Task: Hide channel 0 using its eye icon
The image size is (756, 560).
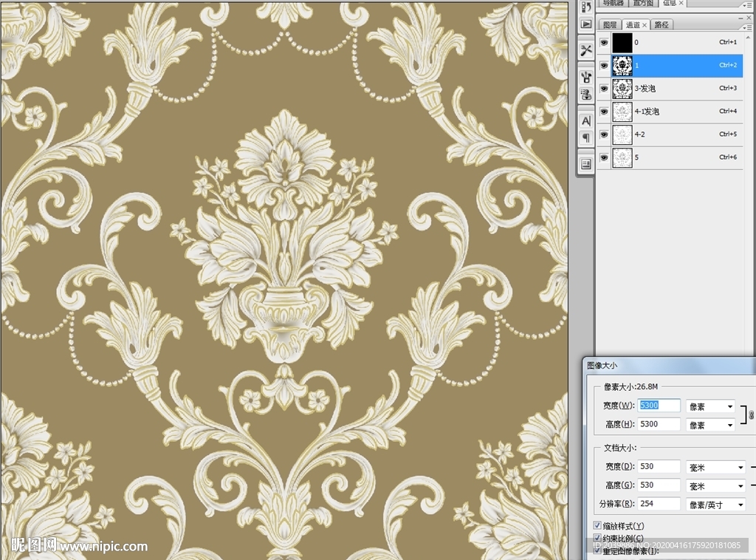Action: 604,43
